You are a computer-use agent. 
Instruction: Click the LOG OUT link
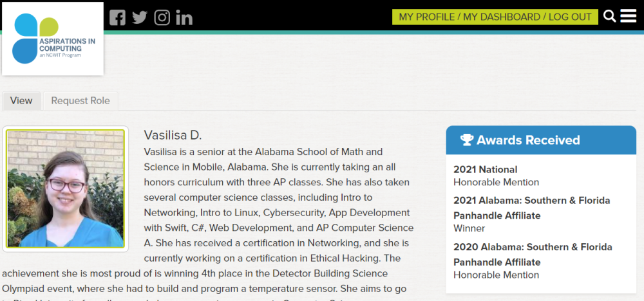coord(570,17)
